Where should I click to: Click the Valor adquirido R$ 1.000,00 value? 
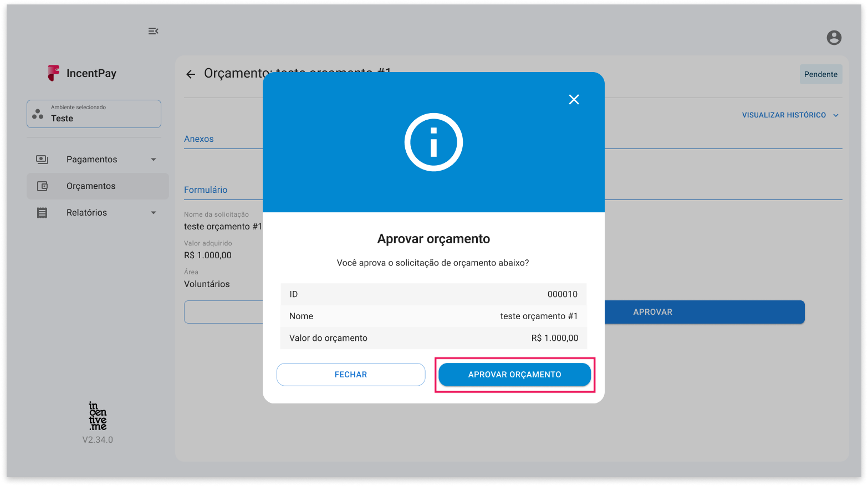pos(208,255)
